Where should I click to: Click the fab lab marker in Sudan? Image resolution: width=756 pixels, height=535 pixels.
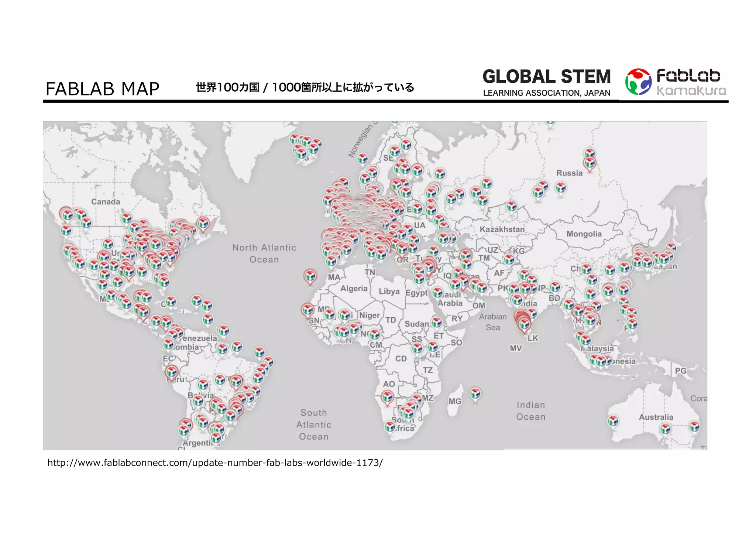[x=437, y=323]
